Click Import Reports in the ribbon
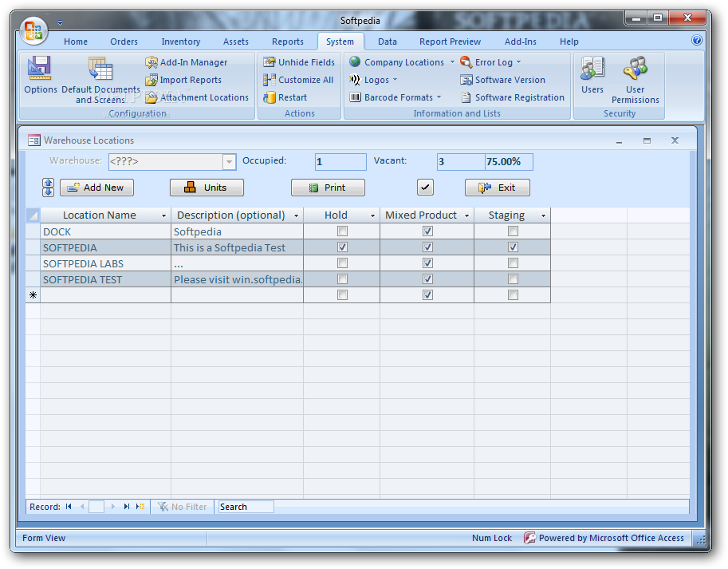 (184, 80)
